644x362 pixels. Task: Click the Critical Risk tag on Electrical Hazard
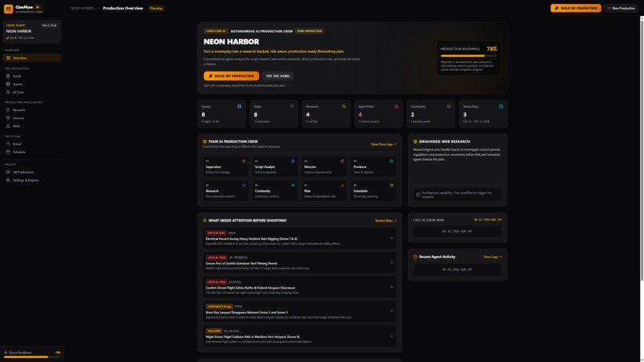[216, 233]
